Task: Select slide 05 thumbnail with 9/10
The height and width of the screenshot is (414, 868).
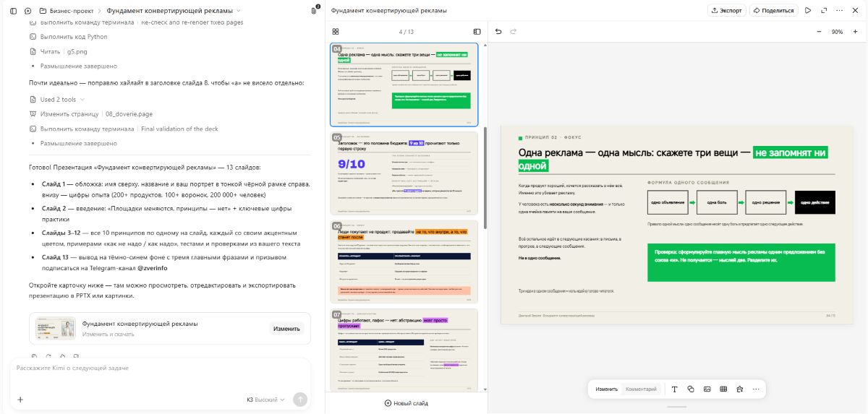Action: 404,173
